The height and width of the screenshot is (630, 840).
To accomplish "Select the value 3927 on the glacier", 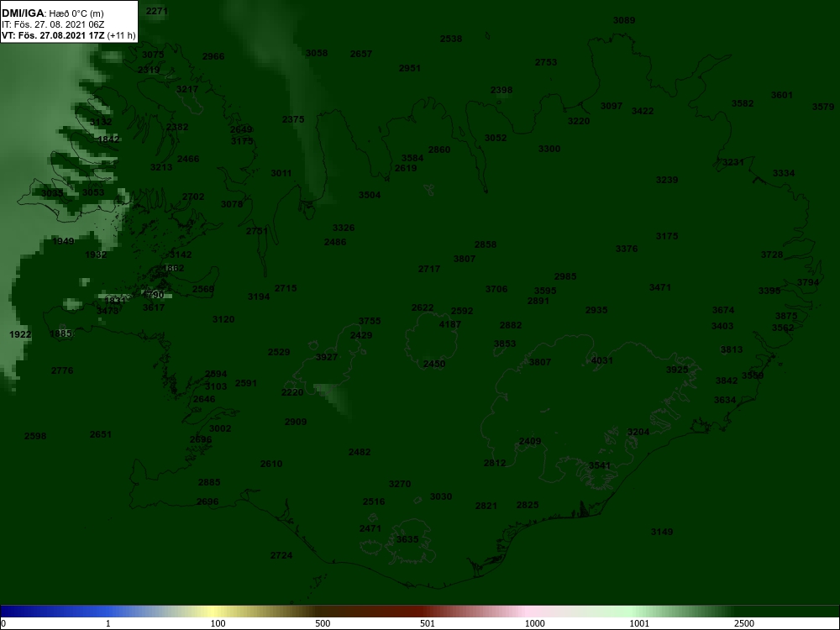I will (327, 357).
